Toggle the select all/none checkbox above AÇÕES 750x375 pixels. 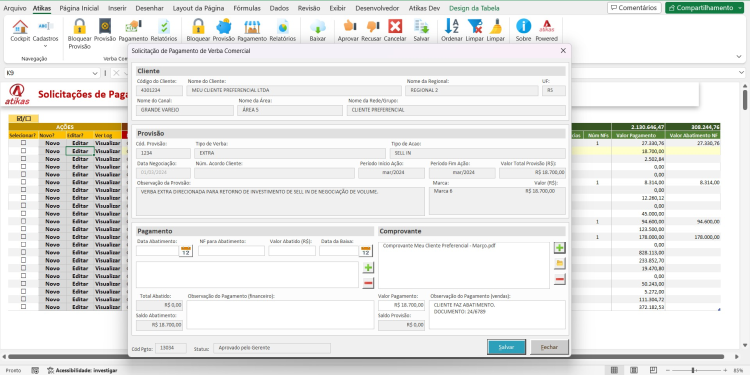tap(23, 119)
